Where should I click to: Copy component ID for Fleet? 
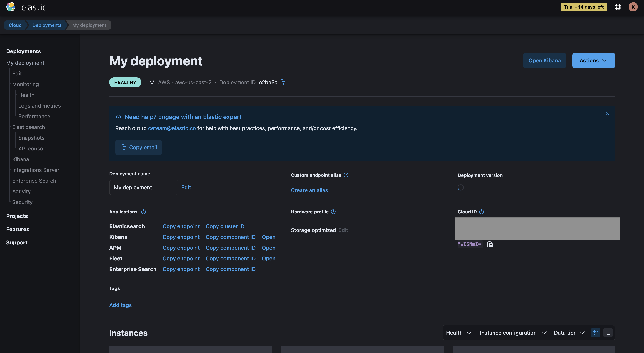pos(231,259)
